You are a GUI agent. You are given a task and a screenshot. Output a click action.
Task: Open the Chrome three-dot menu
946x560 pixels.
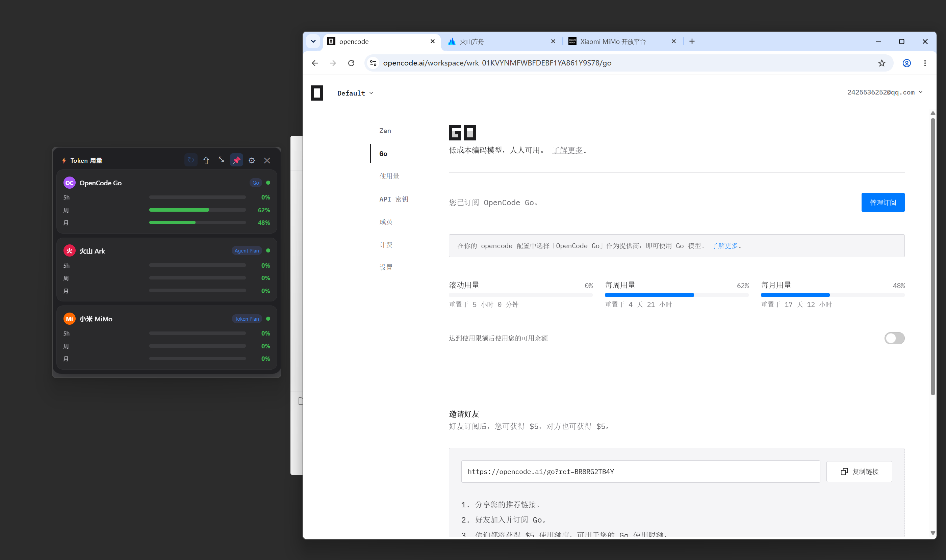click(x=925, y=63)
